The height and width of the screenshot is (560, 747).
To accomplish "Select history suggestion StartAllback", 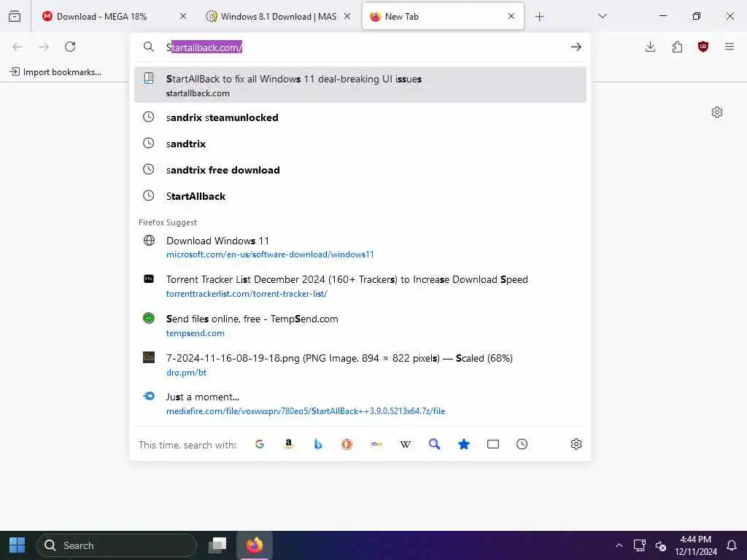I will click(x=360, y=195).
